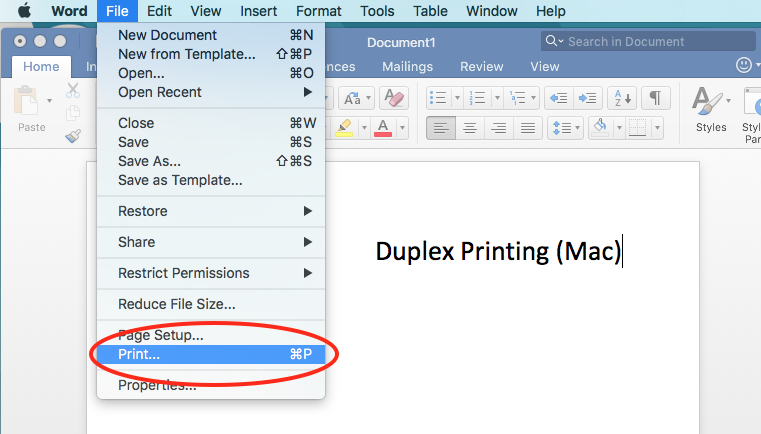The image size is (761, 434).
Task: Toggle Center alignment
Action: 470,128
